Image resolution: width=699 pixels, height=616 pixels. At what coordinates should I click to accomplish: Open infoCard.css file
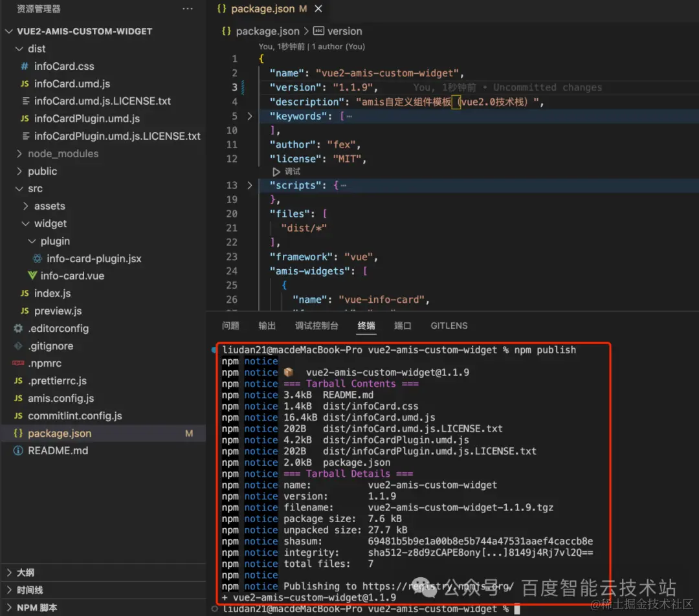64,66
